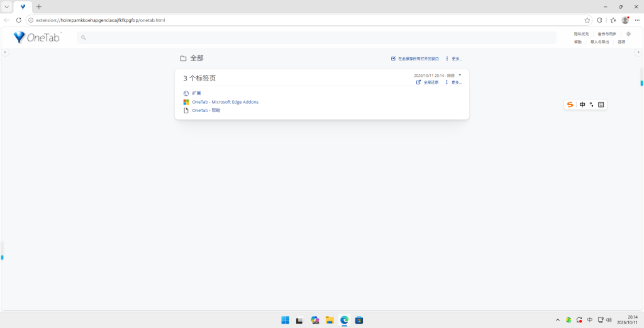Click the Microsoft favicon of Edge Addons row
Screen dimensions: 644x328
[x=186, y=102]
